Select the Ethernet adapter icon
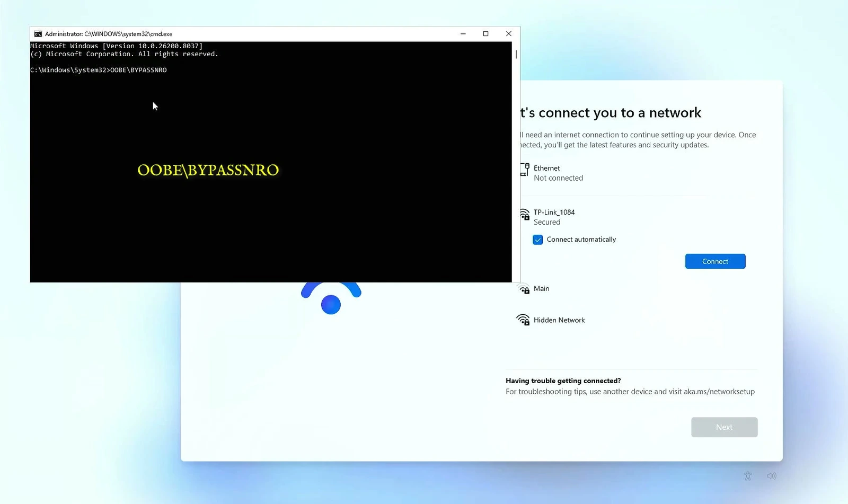Viewport: 848px width, 504px height. [525, 170]
